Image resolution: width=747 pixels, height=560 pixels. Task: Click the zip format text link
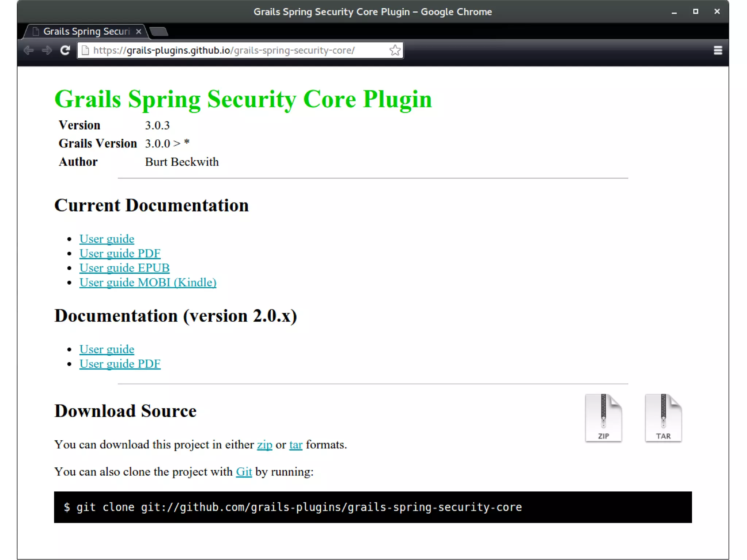pyautogui.click(x=264, y=445)
